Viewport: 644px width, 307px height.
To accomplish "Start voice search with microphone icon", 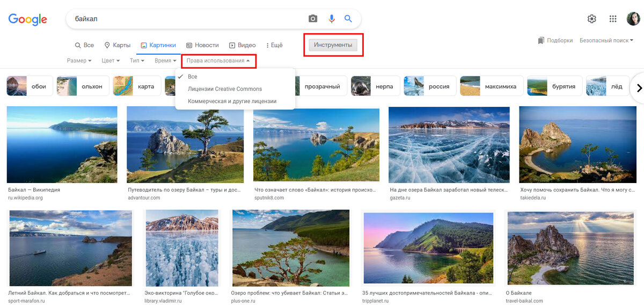I will tap(332, 19).
